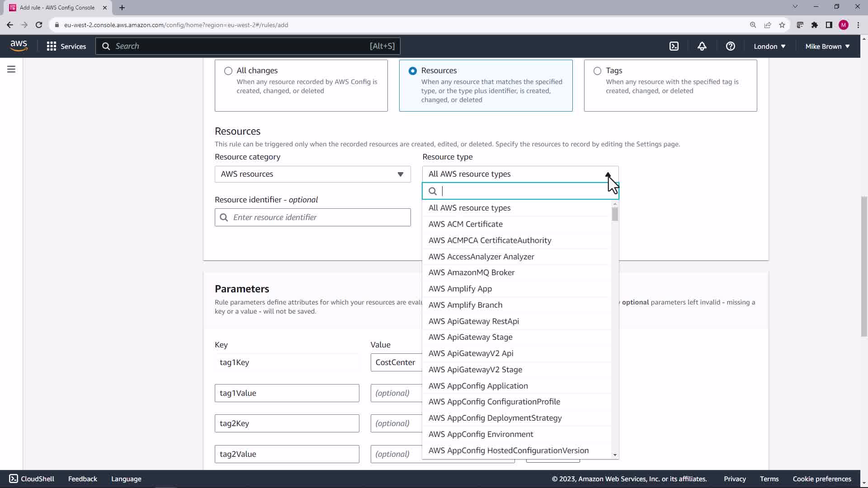Reload the browser page
Image resolution: width=868 pixels, height=488 pixels.
point(39,25)
